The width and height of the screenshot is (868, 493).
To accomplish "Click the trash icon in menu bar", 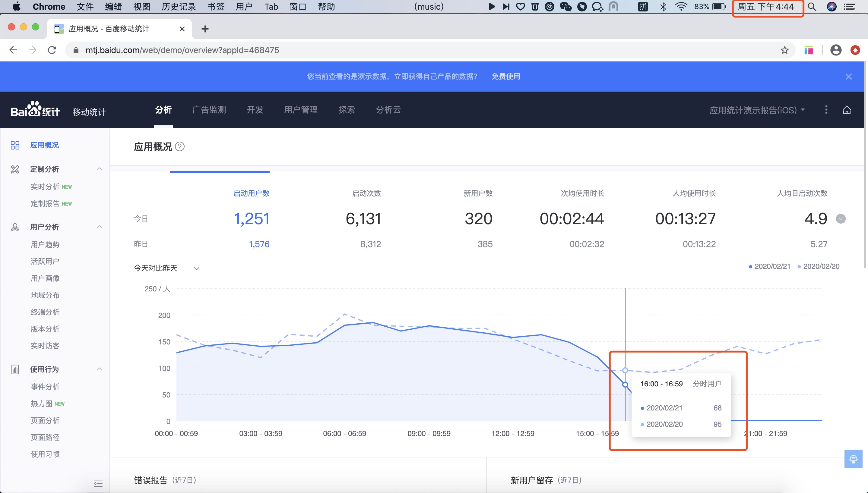I will (x=535, y=6).
